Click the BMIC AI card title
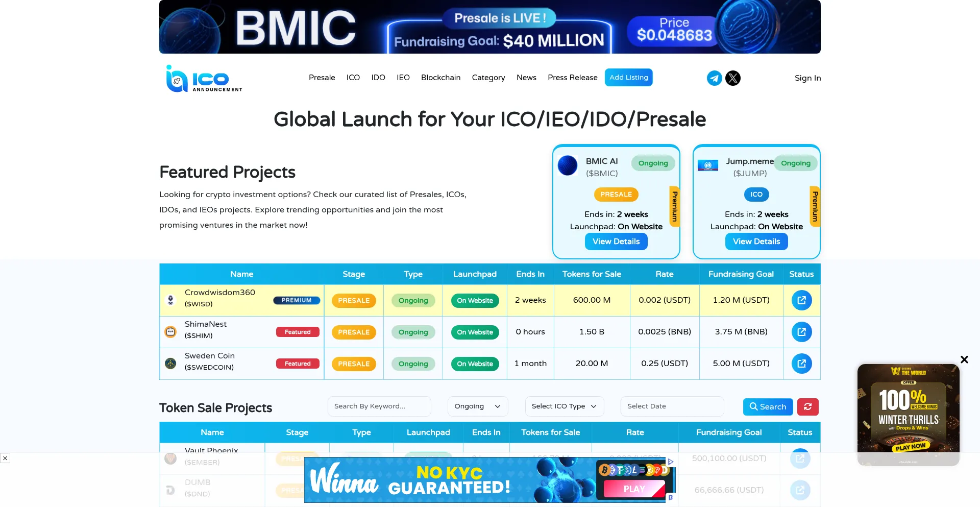This screenshot has height=507, width=980. [x=602, y=161]
